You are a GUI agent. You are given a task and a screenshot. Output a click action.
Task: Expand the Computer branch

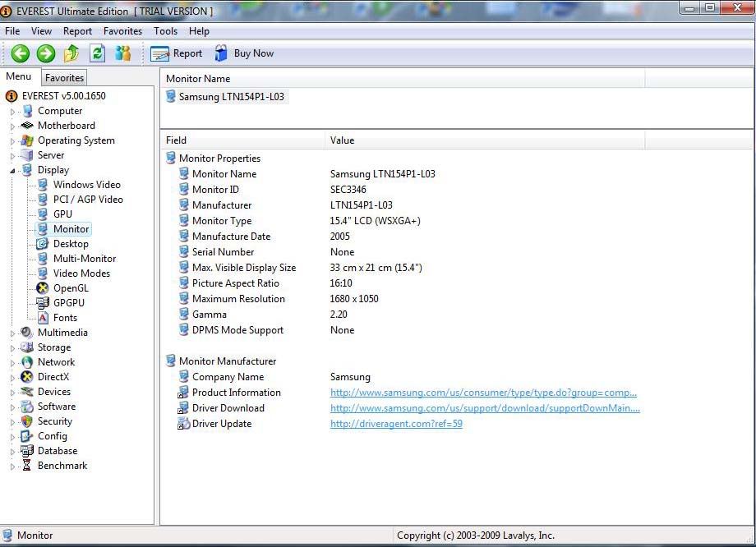(x=12, y=112)
